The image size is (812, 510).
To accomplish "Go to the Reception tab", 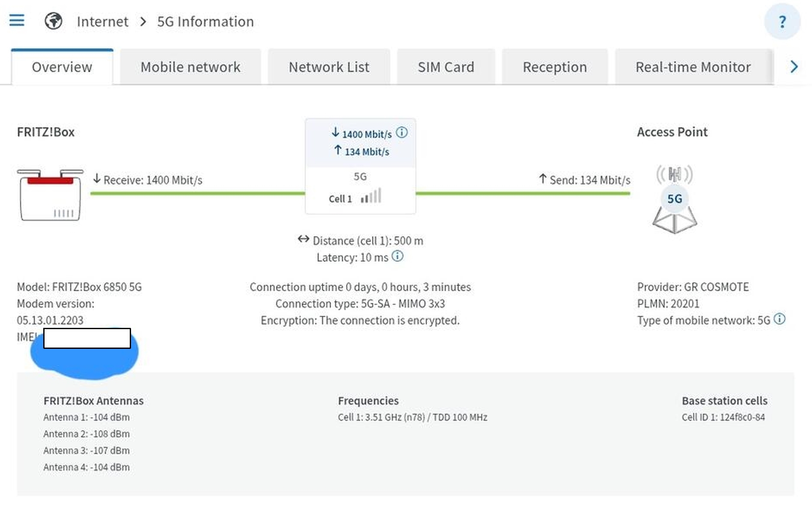I will (x=555, y=67).
